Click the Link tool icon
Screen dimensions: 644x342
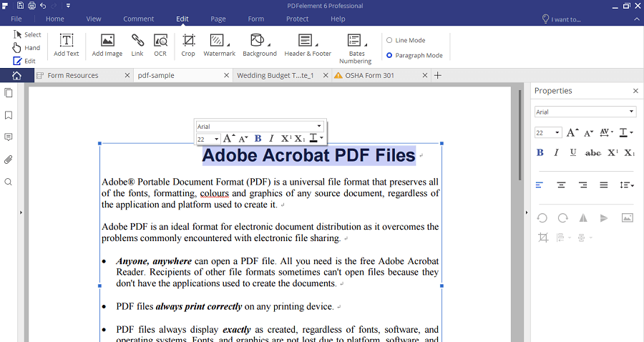tap(137, 40)
